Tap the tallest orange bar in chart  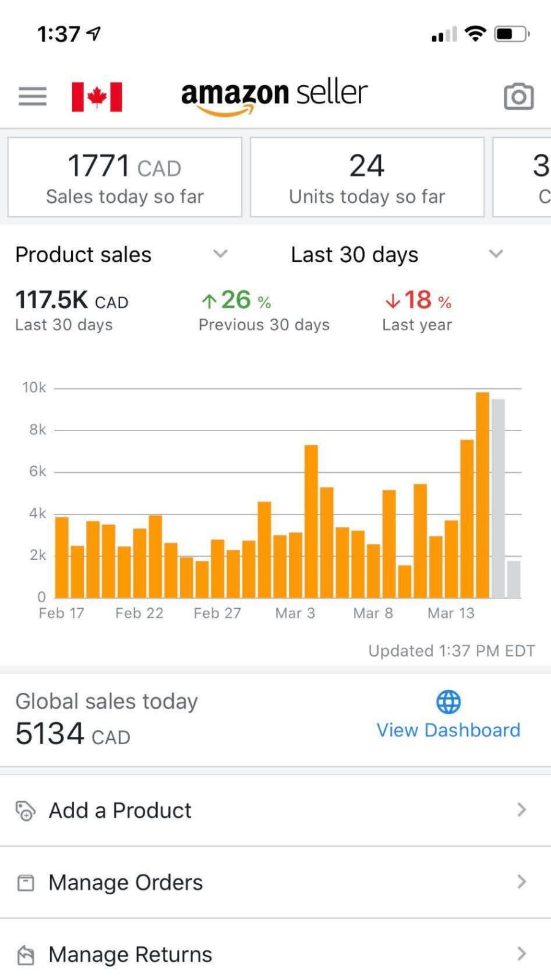482,496
